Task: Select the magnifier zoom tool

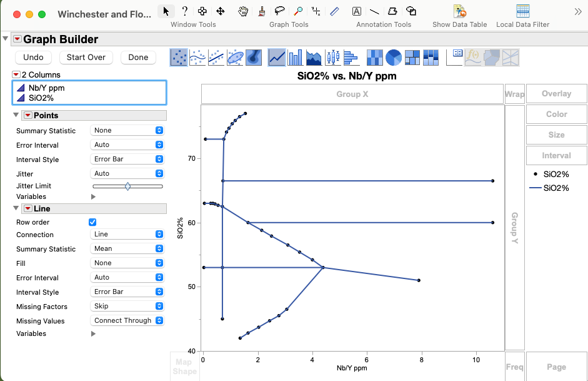Action: pos(298,11)
